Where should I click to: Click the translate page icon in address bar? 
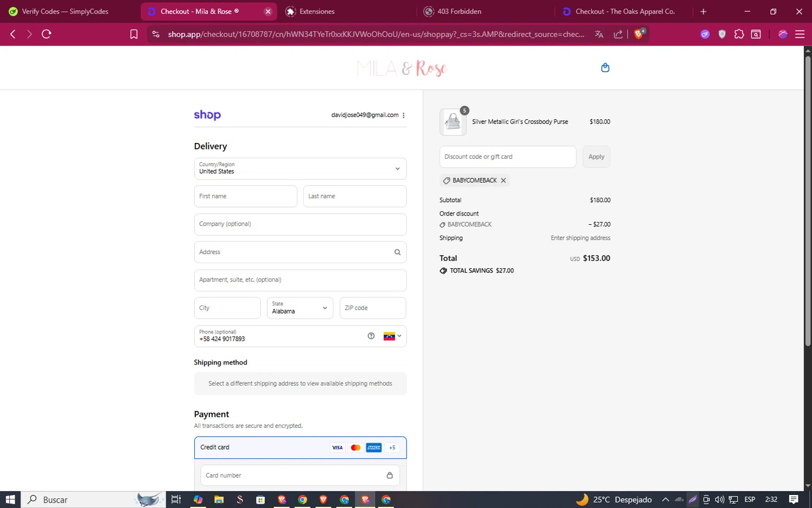click(599, 34)
